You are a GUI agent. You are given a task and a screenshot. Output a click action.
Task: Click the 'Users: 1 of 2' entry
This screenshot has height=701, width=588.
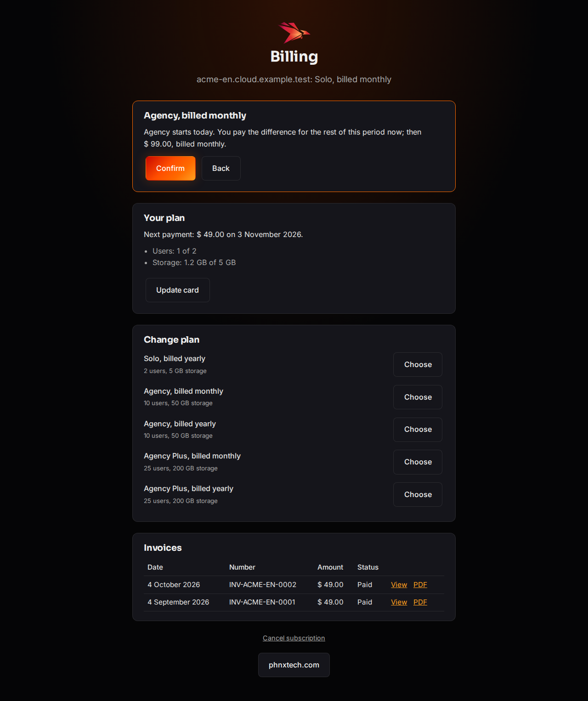coord(175,251)
